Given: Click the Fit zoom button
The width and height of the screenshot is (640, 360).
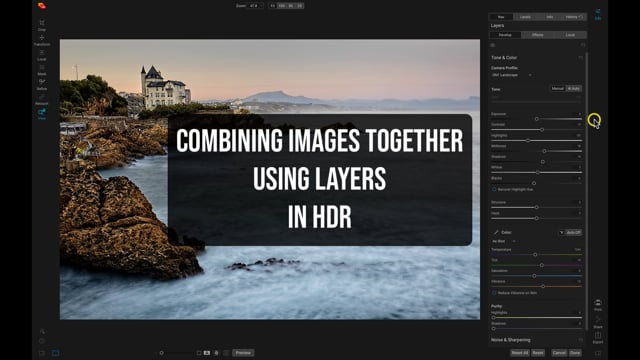Looking at the screenshot, I should [273, 6].
